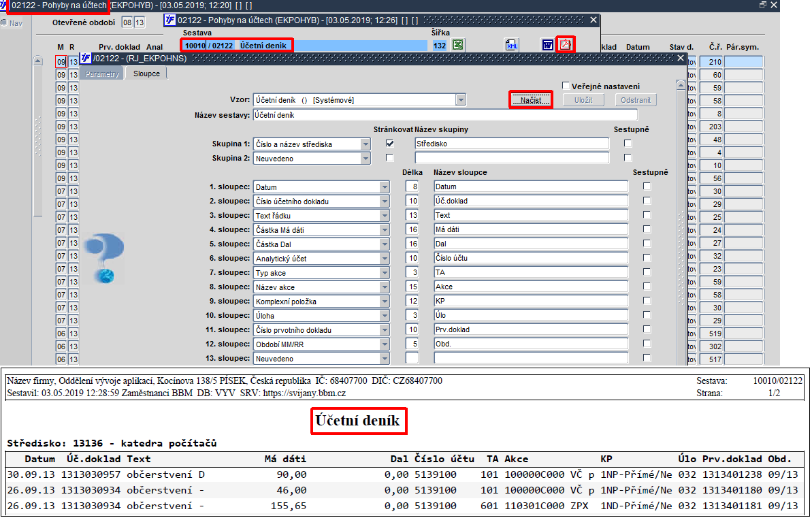Select the Sloupce tab

146,74
